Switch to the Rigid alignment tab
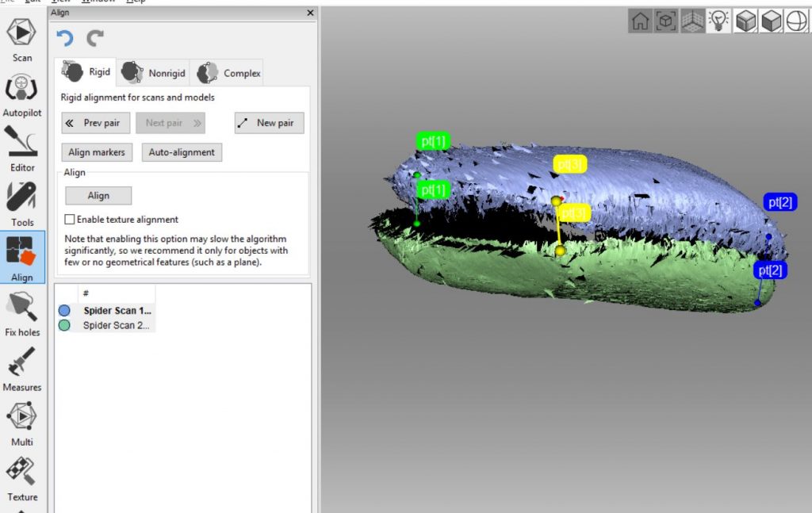The width and height of the screenshot is (812, 513). (86, 72)
